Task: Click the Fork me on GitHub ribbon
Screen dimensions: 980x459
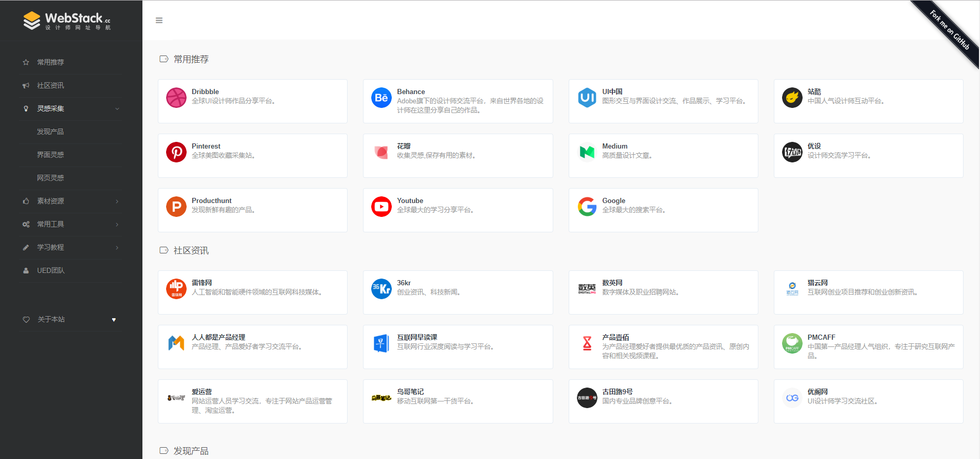Action: coord(950,30)
